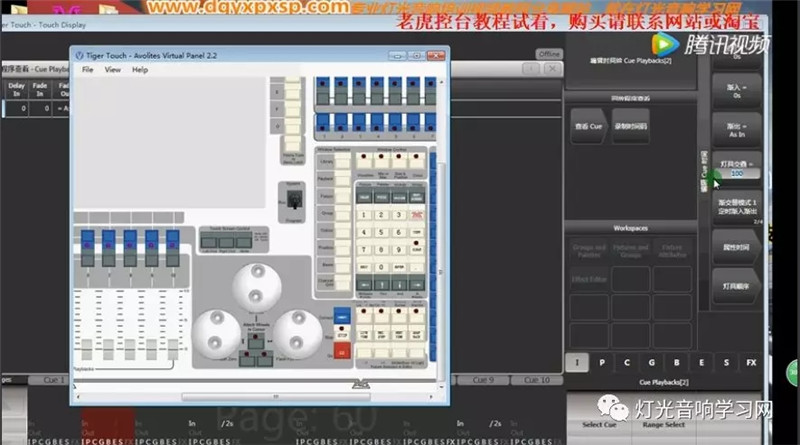800x445 pixels.
Task: Click the bottom-right control wheel
Action: (x=298, y=334)
